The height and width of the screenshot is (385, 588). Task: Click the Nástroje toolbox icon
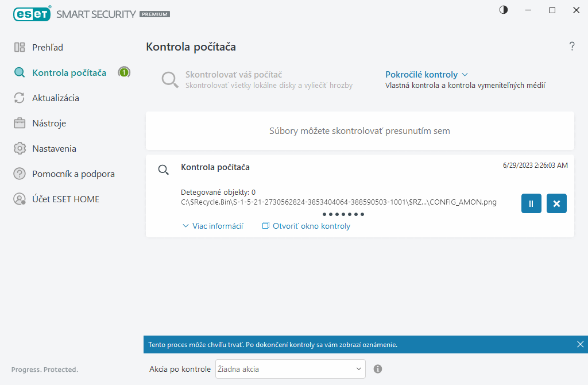pyautogui.click(x=20, y=123)
